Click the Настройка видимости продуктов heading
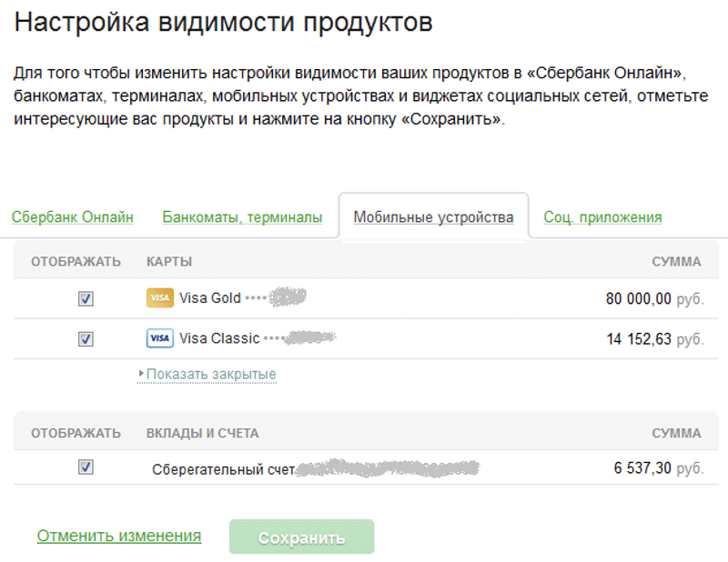The height and width of the screenshot is (562, 728). point(223,22)
